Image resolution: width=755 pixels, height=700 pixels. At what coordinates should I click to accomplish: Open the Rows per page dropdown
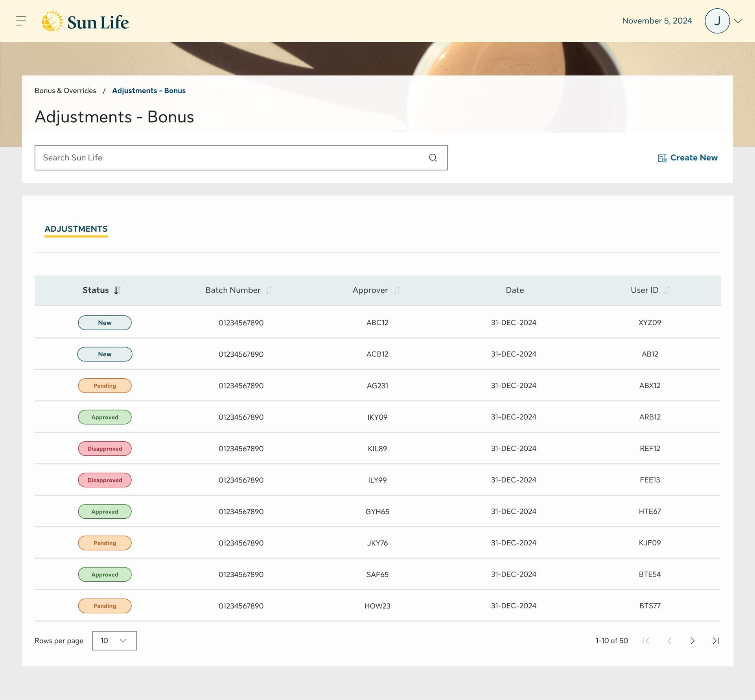coord(114,641)
